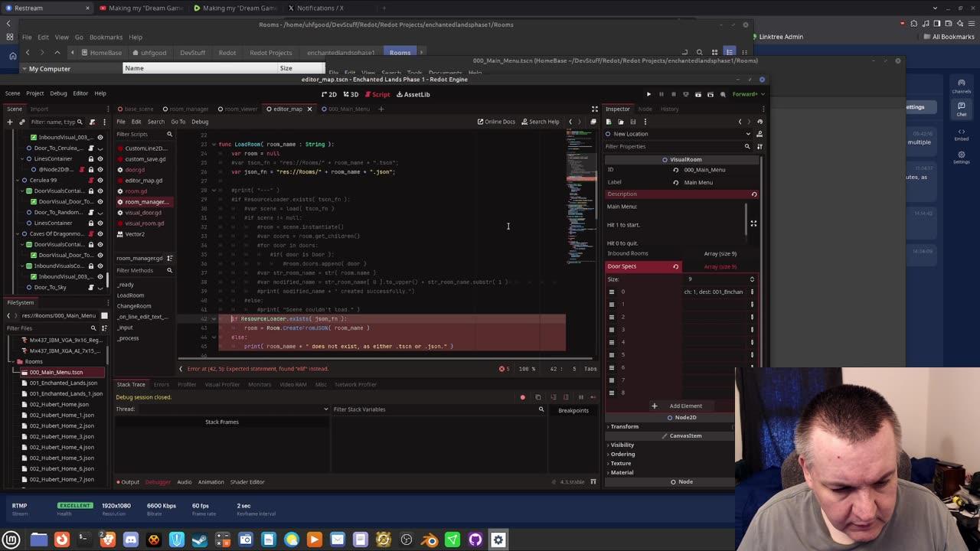Toggle visibility of Caves Of Dragonmo node
980x551 pixels.
pos(100,233)
